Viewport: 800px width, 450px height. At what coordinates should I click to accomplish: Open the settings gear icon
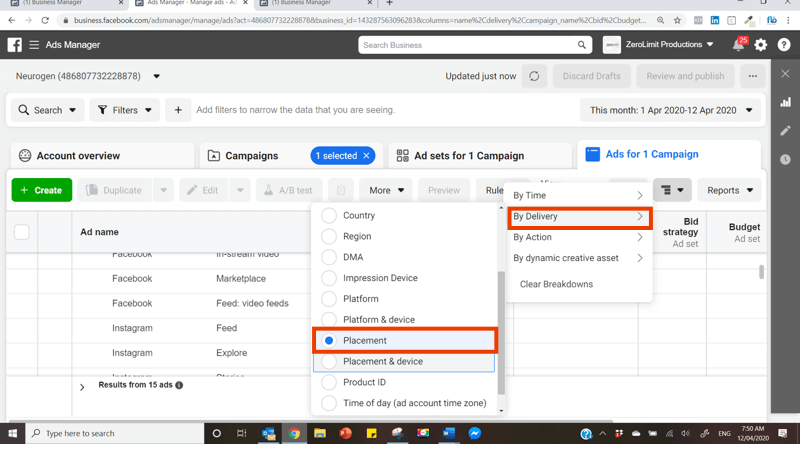(x=761, y=45)
